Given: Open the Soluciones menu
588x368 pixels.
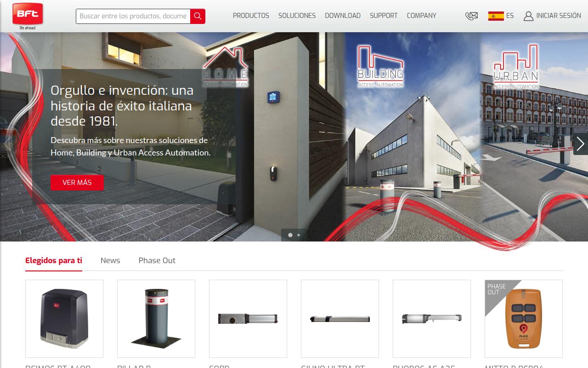Looking at the screenshot, I should click(297, 16).
